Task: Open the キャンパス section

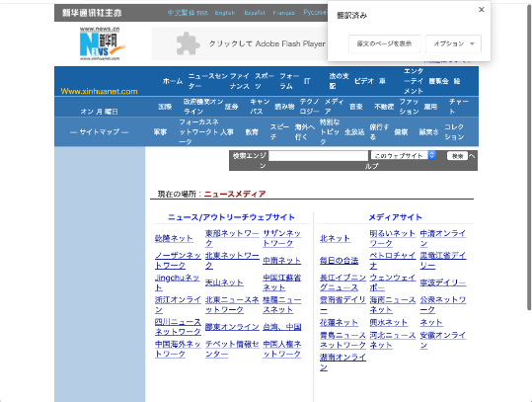Action: point(260,107)
